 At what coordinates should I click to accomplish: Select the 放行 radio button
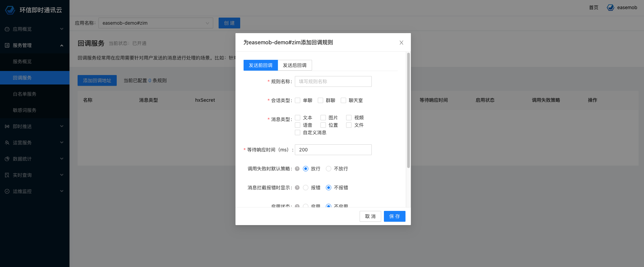pyautogui.click(x=306, y=169)
